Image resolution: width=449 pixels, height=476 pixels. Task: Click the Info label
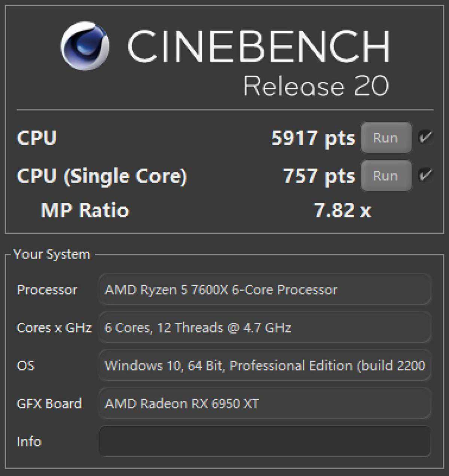[x=29, y=442]
